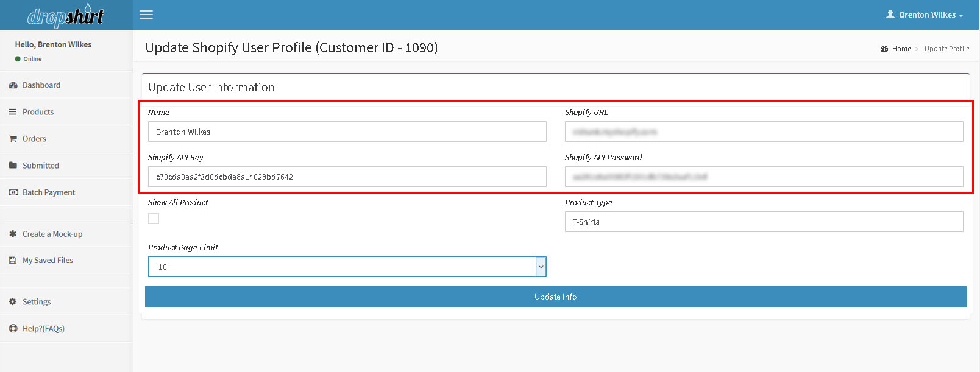Focus the Shopify URL field
980x372 pixels.
(764, 132)
